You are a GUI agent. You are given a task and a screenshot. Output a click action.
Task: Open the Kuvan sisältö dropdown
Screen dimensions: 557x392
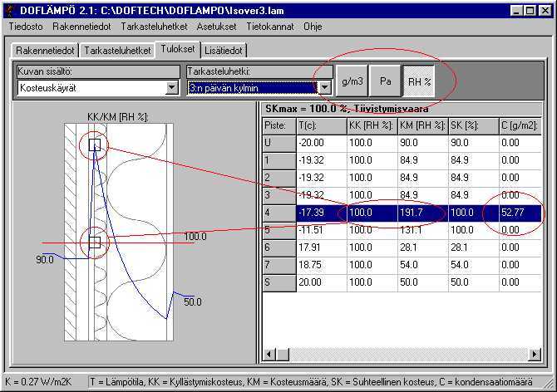click(x=172, y=87)
